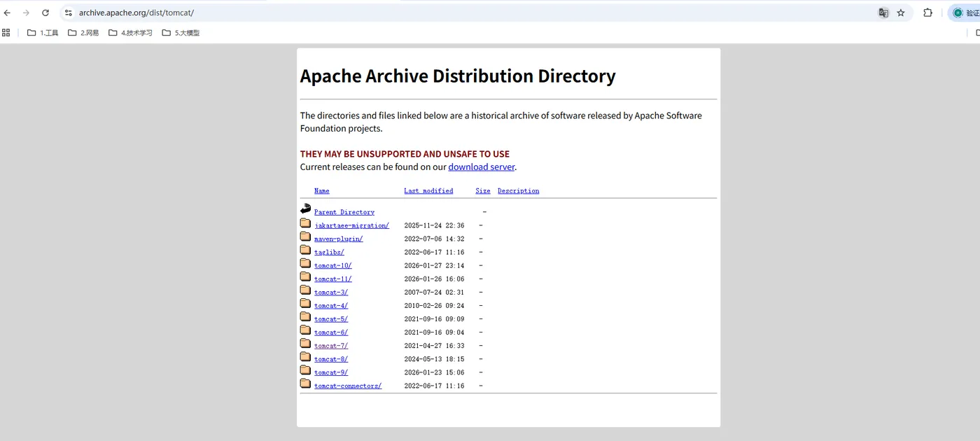Viewport: 980px width, 441px height.
Task: Click the folder icon beside tomcat-9/
Action: (305, 369)
